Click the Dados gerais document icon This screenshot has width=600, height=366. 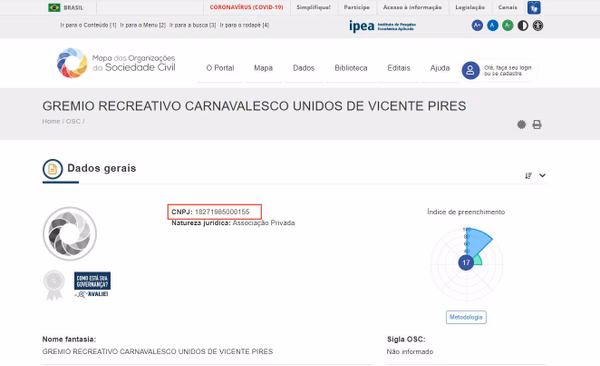point(52,169)
